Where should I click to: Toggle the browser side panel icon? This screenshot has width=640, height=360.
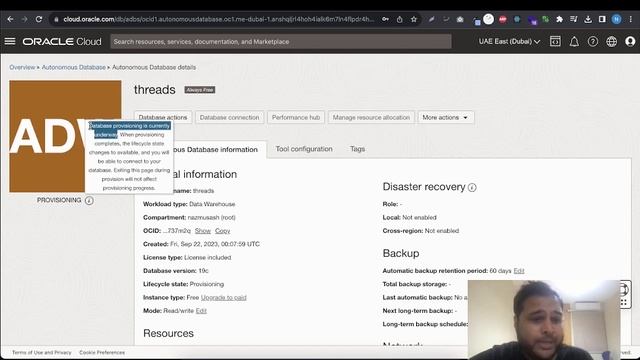[602, 19]
